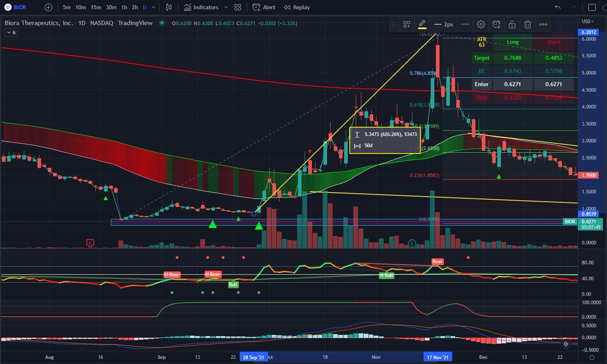
Task: Click the 0.8539 price axis label
Action: pyautogui.click(x=589, y=214)
